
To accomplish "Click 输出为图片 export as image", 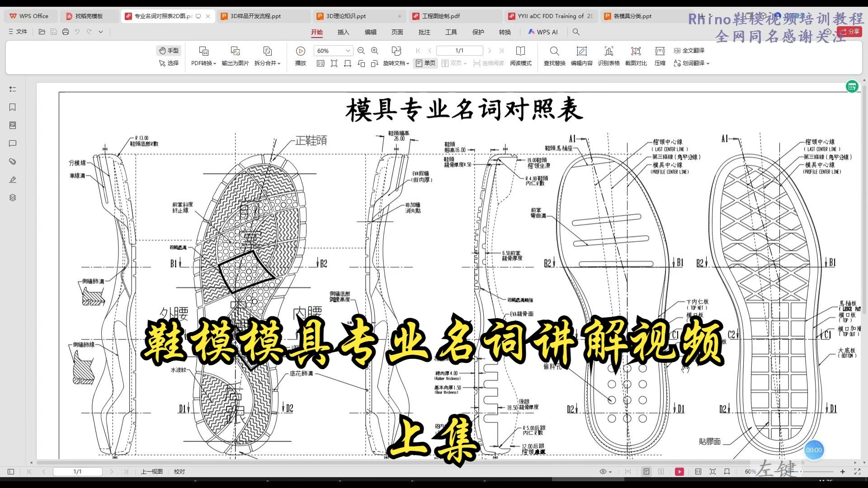I will (235, 56).
